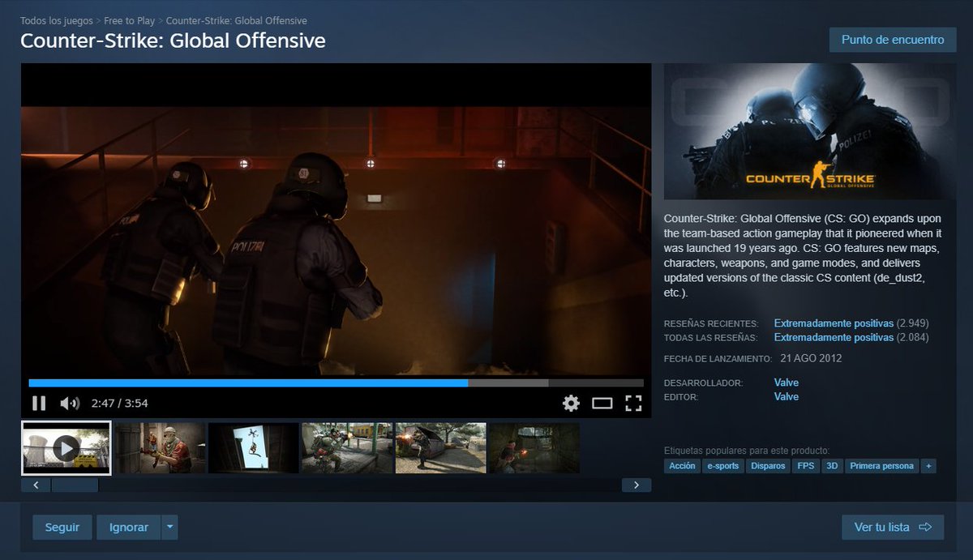Screen dimensions: 973x560
Task: Open video settings gear icon
Action: (571, 403)
